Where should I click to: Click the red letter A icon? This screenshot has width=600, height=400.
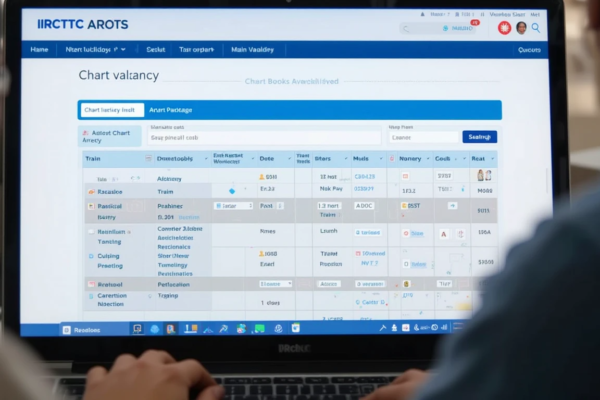[443, 234]
